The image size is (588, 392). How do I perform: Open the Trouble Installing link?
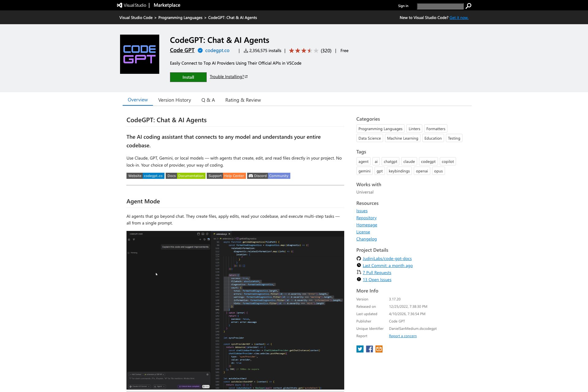point(227,77)
